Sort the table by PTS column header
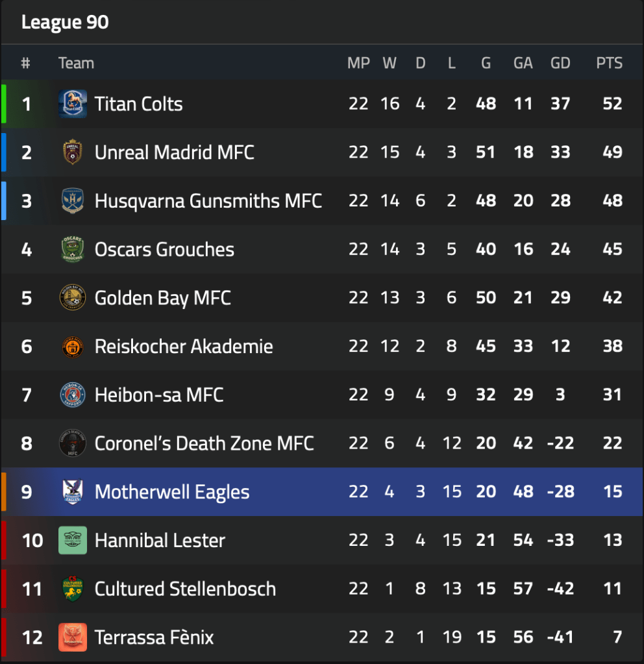The height and width of the screenshot is (664, 644). pos(609,63)
